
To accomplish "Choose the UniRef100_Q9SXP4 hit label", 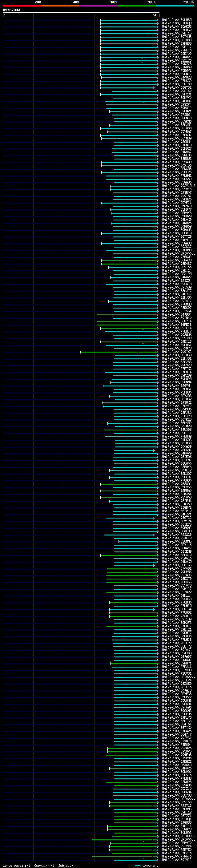I will tap(177, 104).
